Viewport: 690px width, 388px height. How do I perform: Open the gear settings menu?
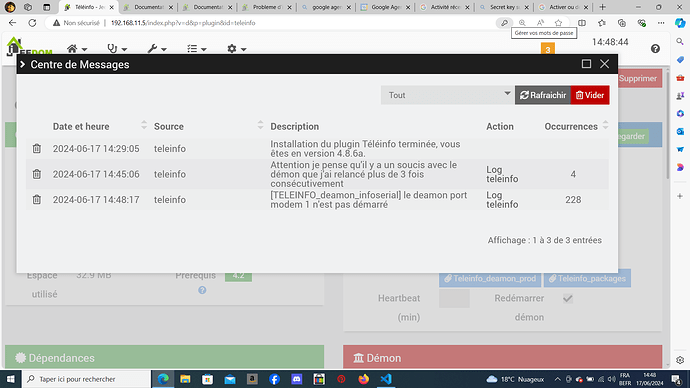click(236, 49)
